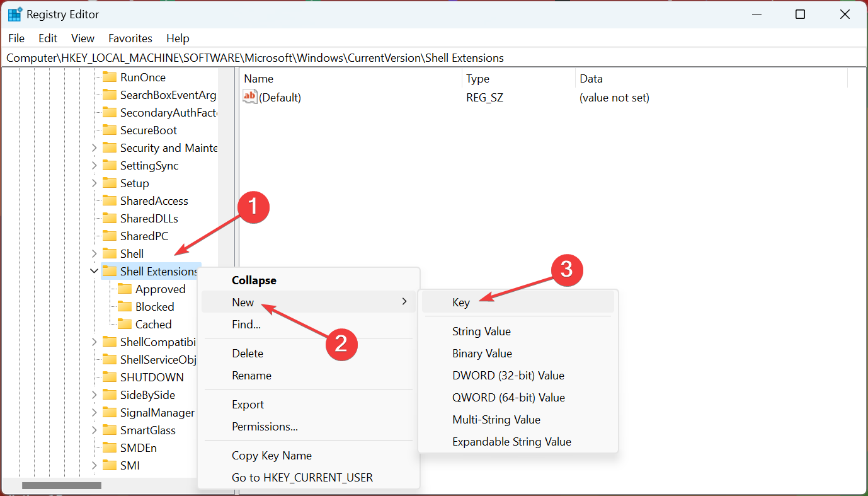Image resolution: width=868 pixels, height=496 pixels.
Task: Create a new String Value
Action: 518,332
